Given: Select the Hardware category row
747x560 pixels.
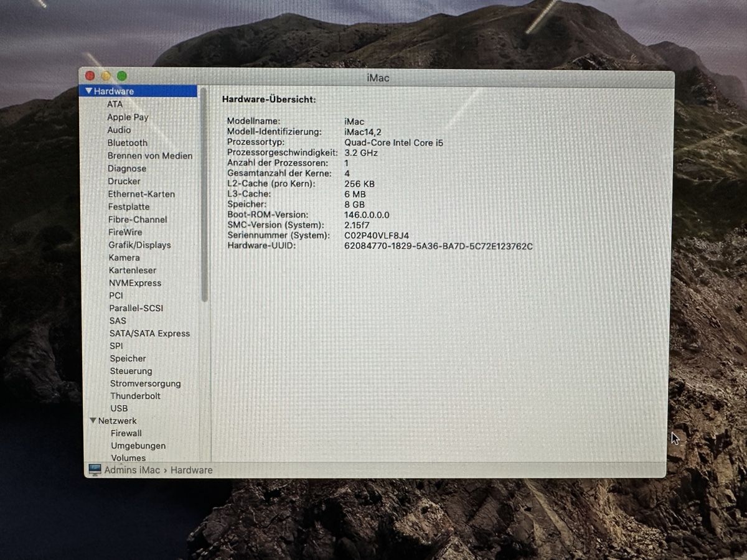Looking at the screenshot, I should click(x=139, y=91).
